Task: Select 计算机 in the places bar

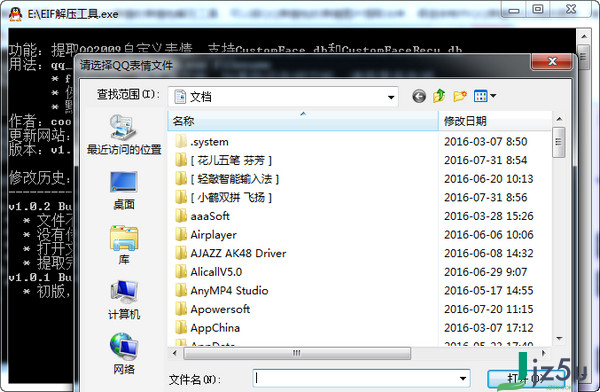Action: click(124, 300)
